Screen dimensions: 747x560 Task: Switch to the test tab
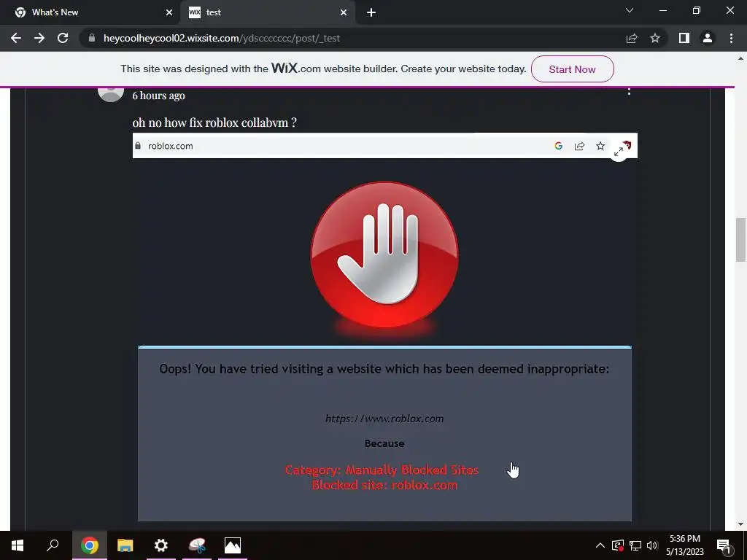tap(267, 12)
